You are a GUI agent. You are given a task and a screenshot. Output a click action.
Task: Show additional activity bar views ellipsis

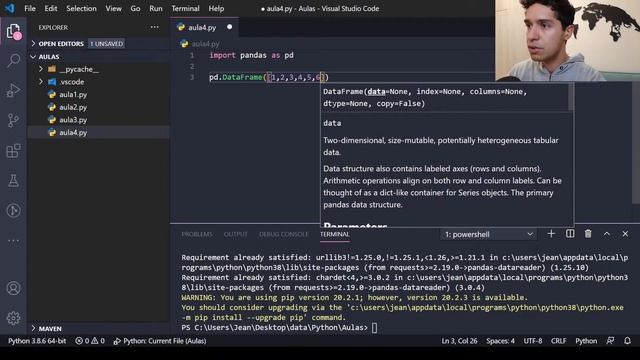coord(13,240)
